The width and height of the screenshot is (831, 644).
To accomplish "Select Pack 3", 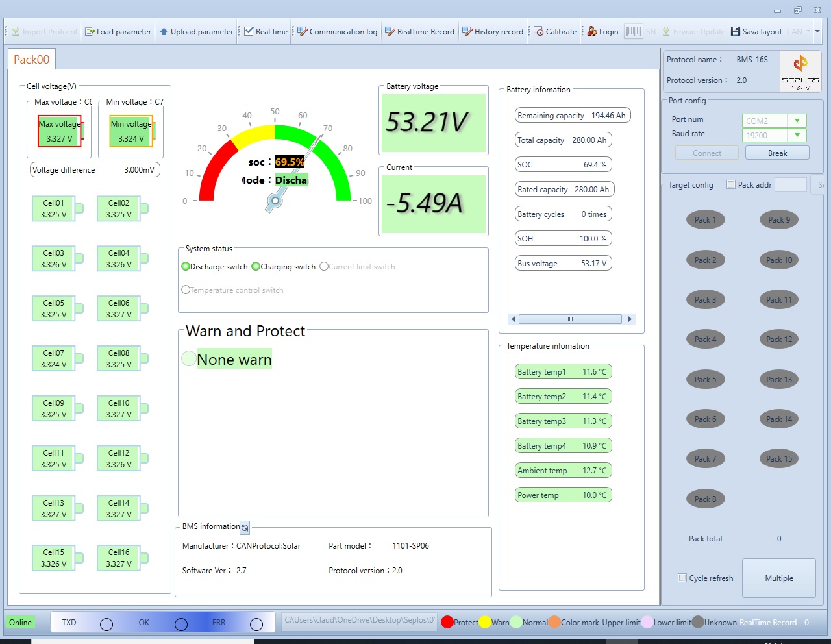I will pos(705,299).
